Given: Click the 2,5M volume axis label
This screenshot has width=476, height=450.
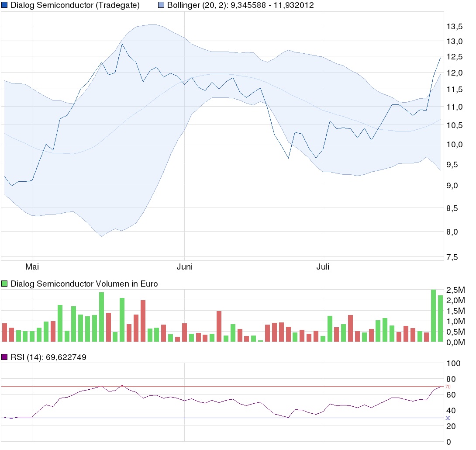Looking at the screenshot, I should pos(455,290).
